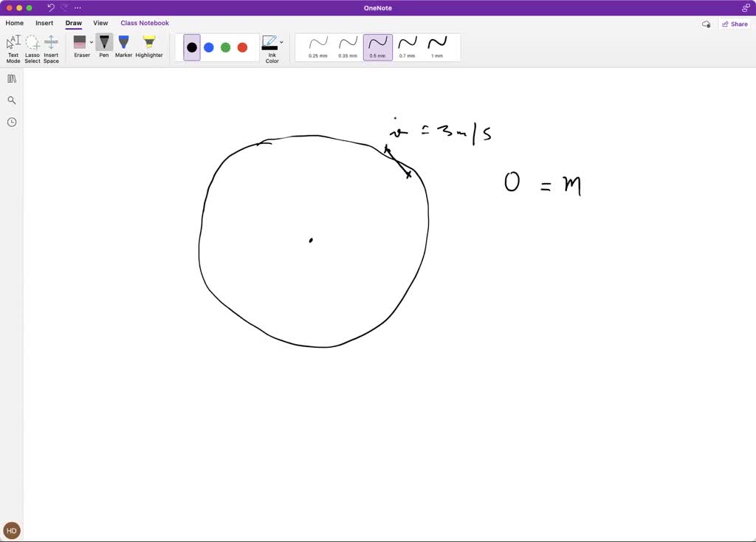Select the 0.7 mm stroke width
756x542 pixels.
(x=407, y=47)
